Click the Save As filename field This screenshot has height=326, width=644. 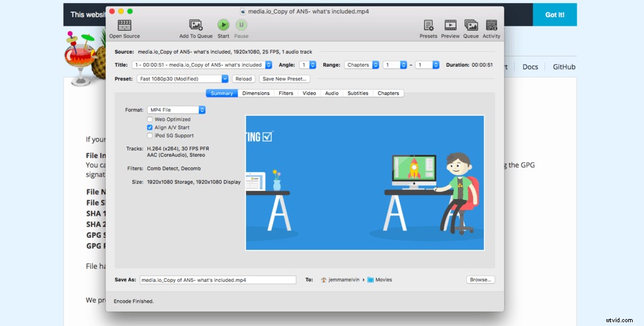coord(218,280)
